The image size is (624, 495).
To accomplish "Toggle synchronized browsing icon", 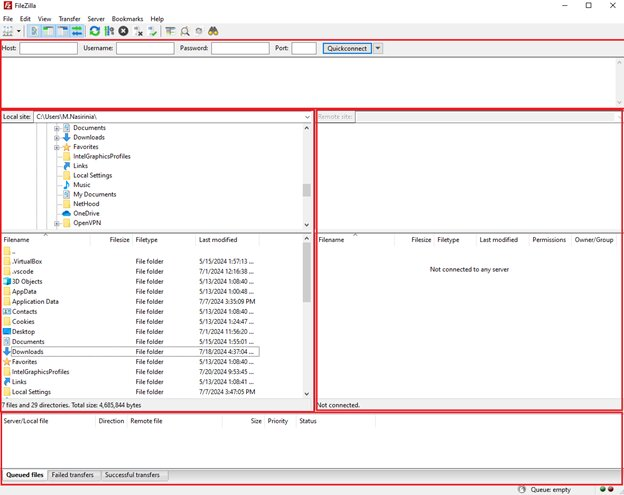I will 199,31.
